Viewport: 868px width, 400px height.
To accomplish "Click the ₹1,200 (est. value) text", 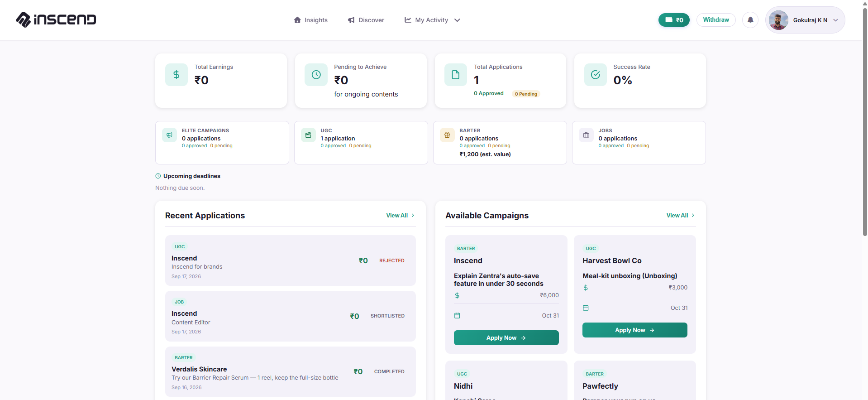I will coord(485,154).
